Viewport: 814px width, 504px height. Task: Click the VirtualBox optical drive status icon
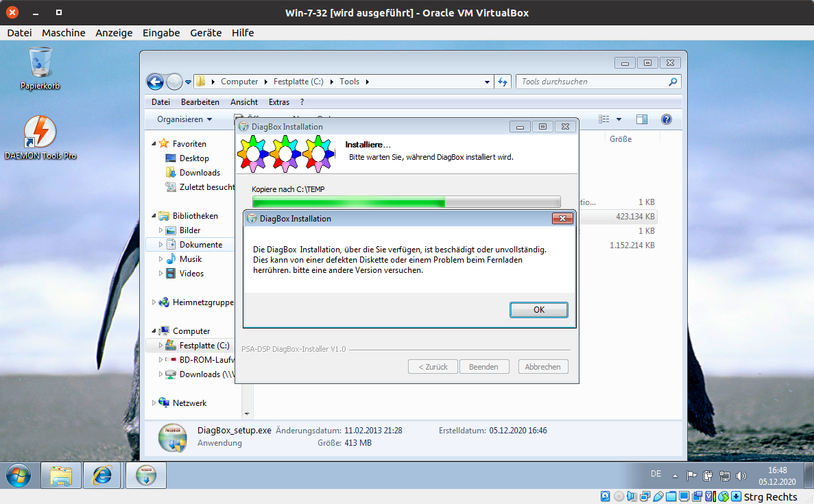pos(619,496)
